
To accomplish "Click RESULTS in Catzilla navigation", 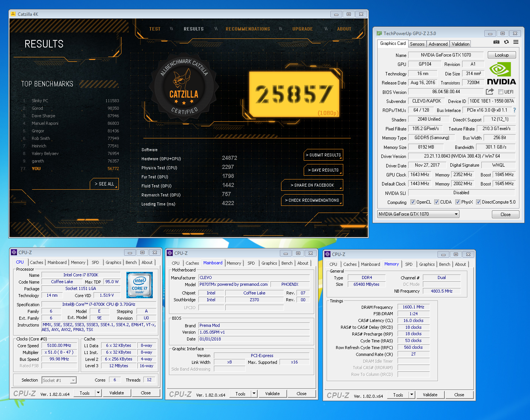I will (194, 29).
